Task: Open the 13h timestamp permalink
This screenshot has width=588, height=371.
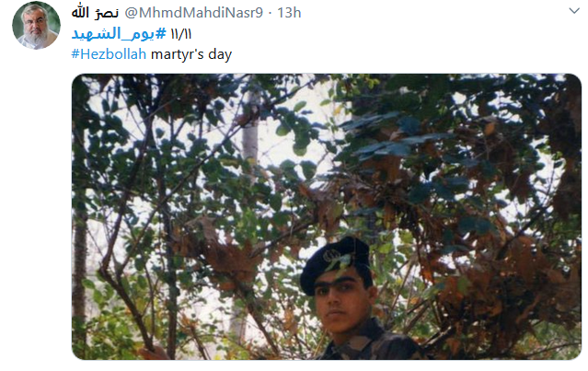Action: [x=289, y=13]
